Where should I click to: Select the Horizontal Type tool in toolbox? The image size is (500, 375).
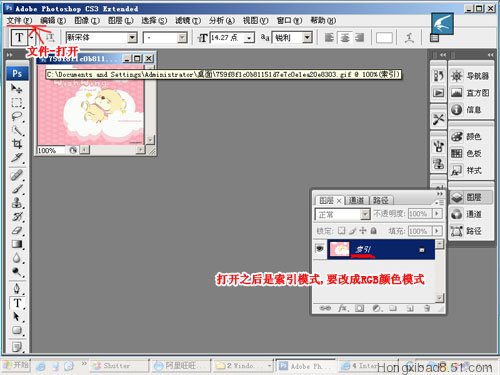tap(17, 303)
